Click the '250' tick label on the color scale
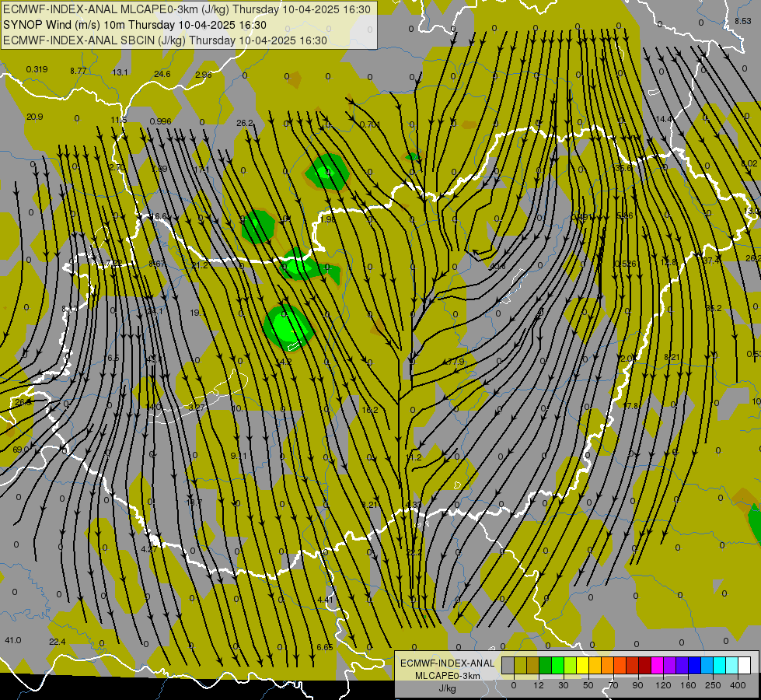The height and width of the screenshot is (700, 761). 713,685
